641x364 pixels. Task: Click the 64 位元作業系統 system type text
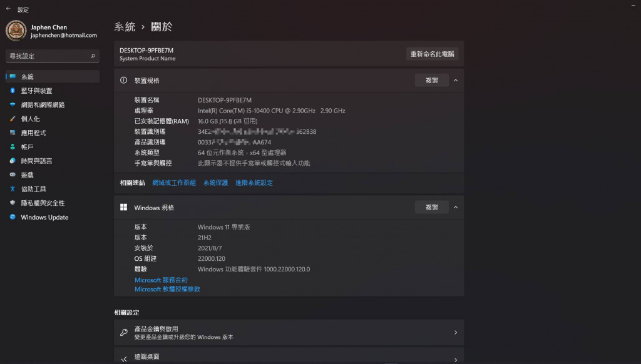point(242,153)
